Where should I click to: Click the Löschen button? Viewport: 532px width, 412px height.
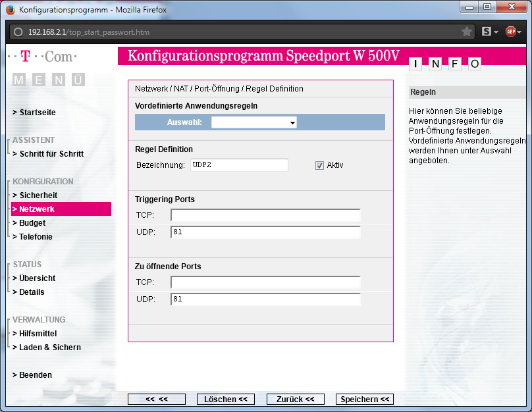[226, 399]
